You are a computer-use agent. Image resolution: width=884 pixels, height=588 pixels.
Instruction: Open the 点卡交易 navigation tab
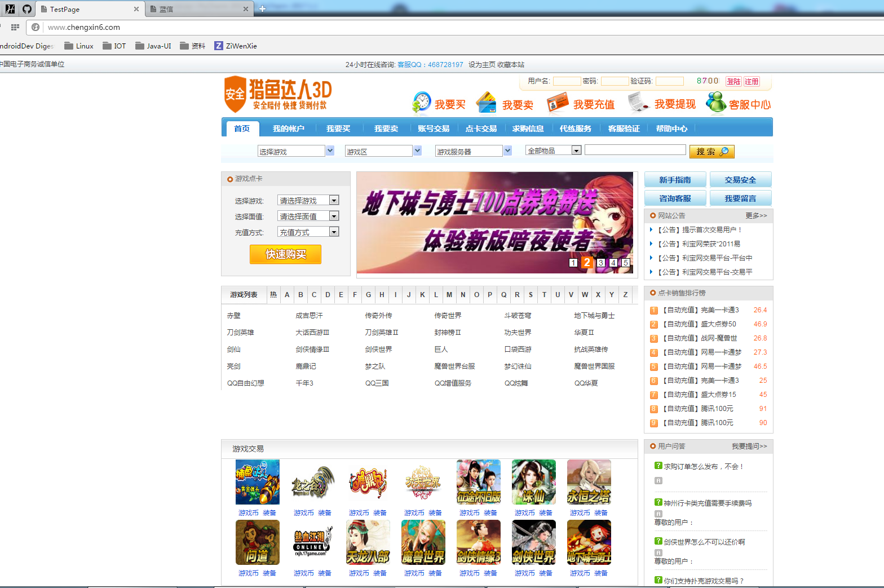point(481,129)
